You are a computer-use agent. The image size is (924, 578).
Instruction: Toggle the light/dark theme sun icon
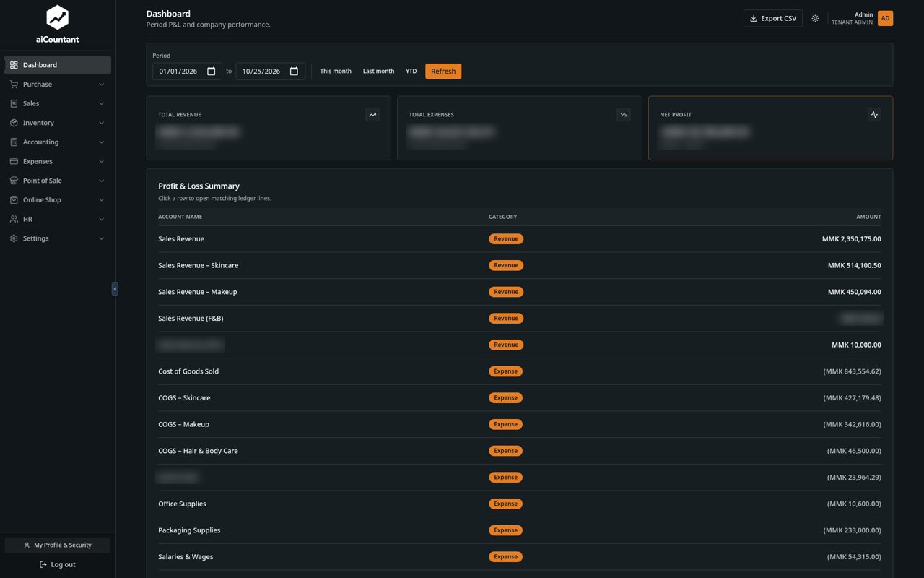[x=815, y=18]
